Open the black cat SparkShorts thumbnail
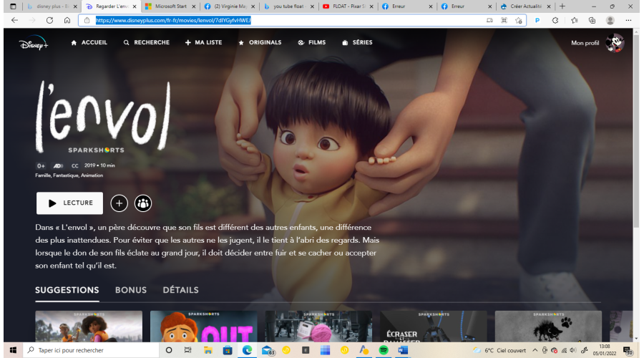Image resolution: width=644 pixels, height=358 pixels. [x=548, y=326]
